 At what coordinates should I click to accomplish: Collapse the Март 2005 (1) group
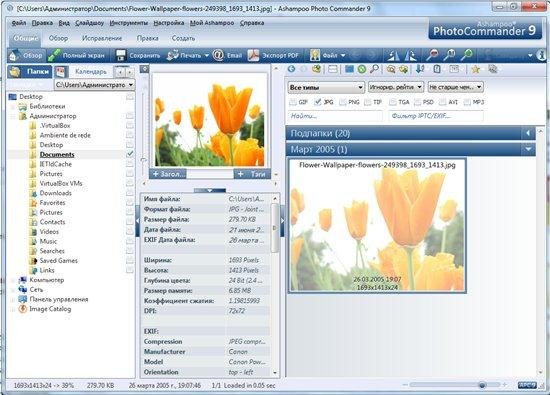(x=528, y=149)
